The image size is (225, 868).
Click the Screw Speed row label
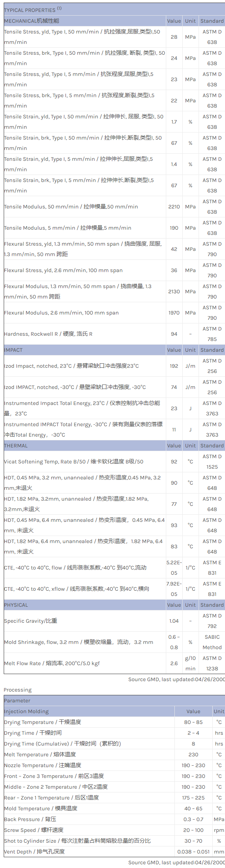pyautogui.click(x=34, y=830)
